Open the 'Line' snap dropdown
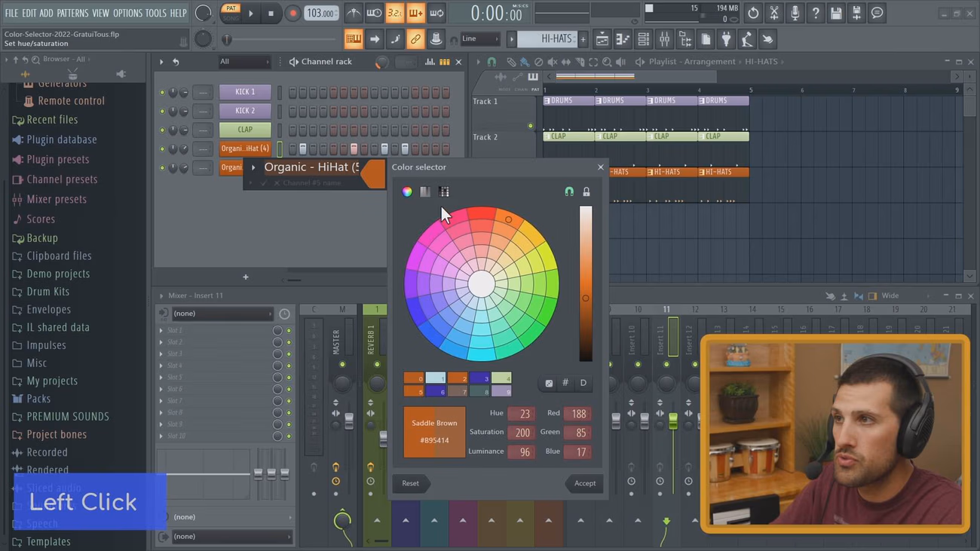 [479, 39]
